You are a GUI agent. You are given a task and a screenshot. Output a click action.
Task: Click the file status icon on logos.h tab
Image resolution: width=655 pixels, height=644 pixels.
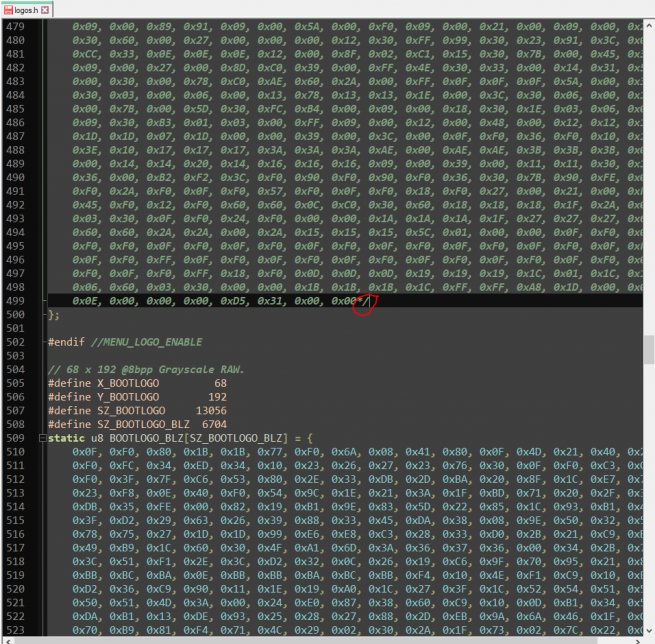tap(8, 9)
